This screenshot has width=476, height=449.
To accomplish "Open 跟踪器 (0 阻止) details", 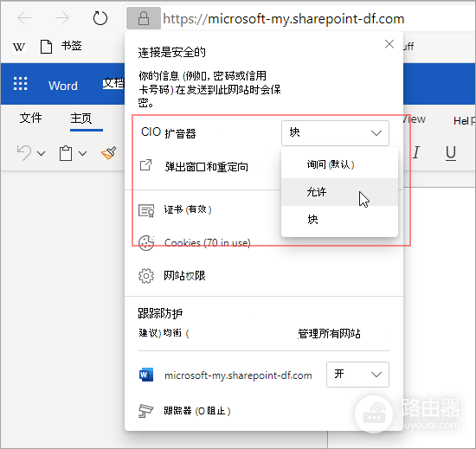I will [197, 411].
